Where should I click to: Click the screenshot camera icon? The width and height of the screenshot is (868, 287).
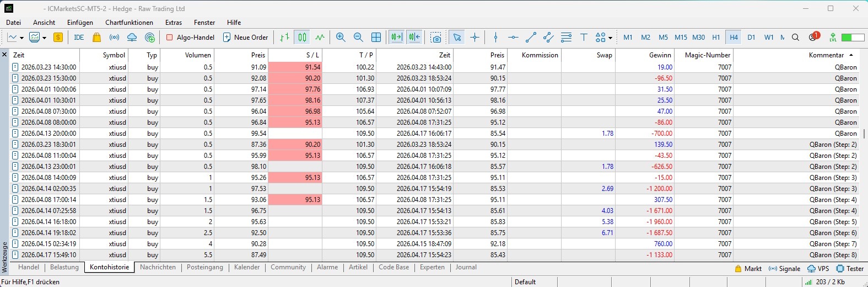pos(436,38)
